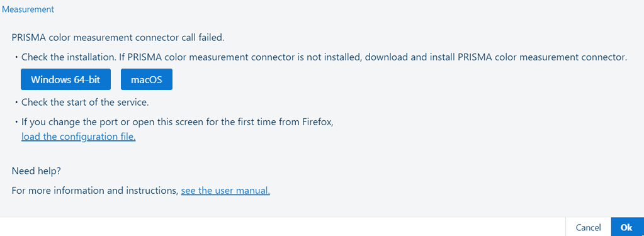Viewport: 644px width, 236px height.
Task: Open the load the configuration file link
Action: point(79,137)
